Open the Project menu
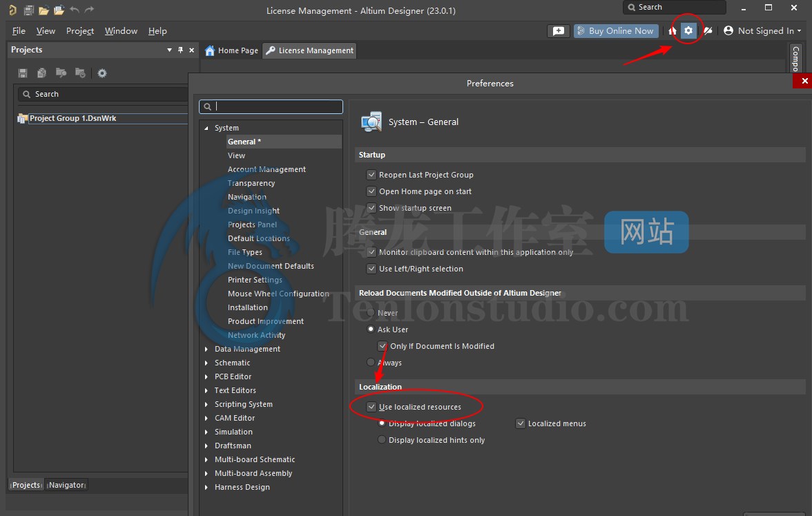Screen dimensions: 812x516 pos(80,31)
